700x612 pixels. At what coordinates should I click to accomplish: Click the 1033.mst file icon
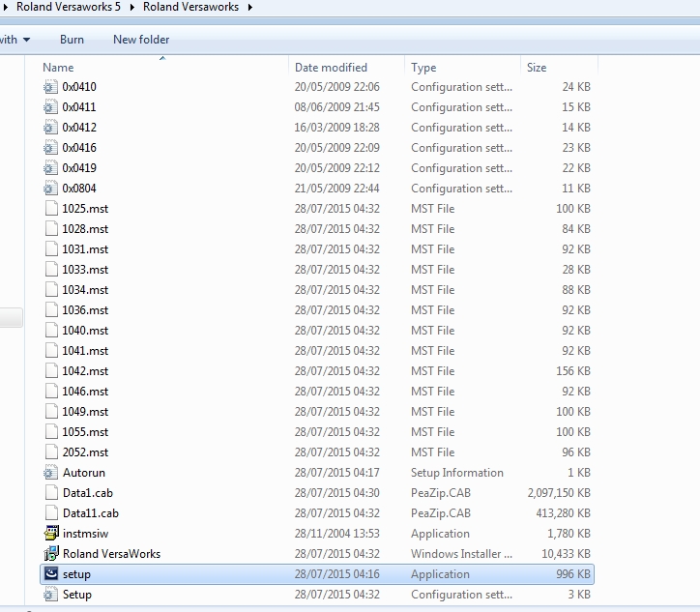pos(51,270)
